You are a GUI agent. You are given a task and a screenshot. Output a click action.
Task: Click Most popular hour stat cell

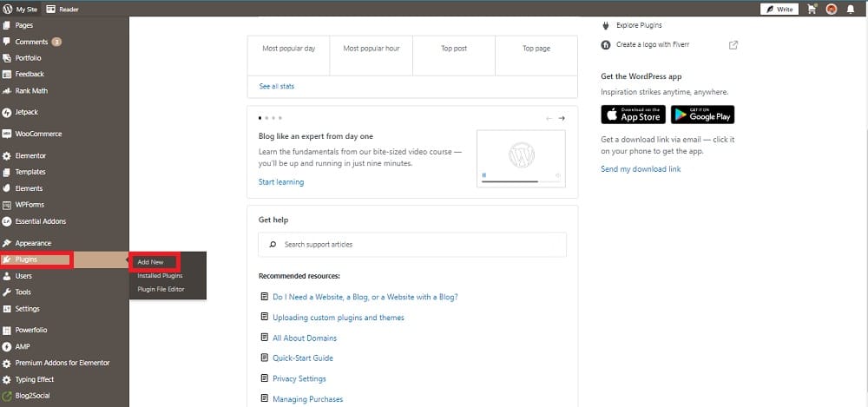(371, 56)
